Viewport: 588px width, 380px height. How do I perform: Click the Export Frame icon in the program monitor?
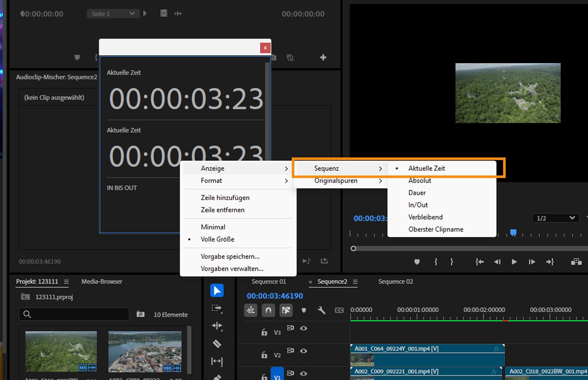click(577, 262)
